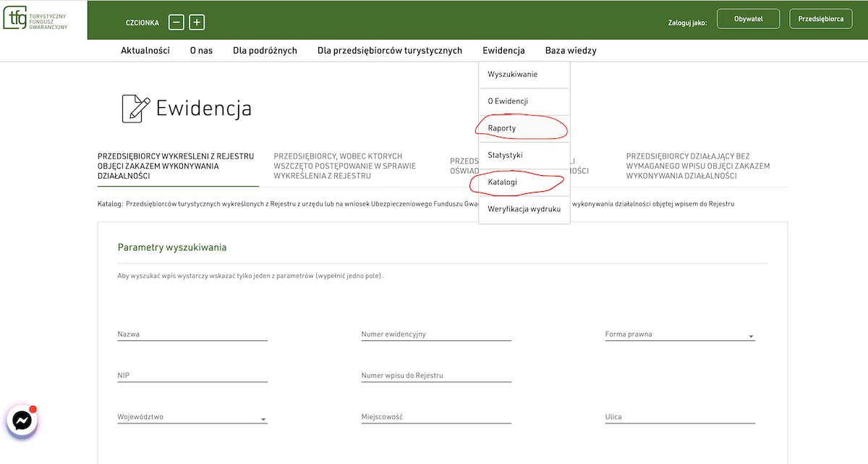Go to Baza wiedzy section
868x464 pixels.
point(571,51)
